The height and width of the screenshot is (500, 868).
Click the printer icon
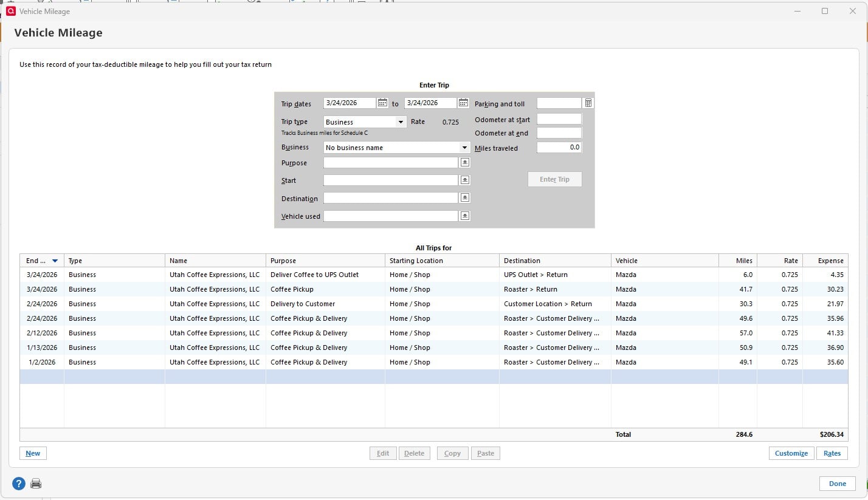(36, 483)
